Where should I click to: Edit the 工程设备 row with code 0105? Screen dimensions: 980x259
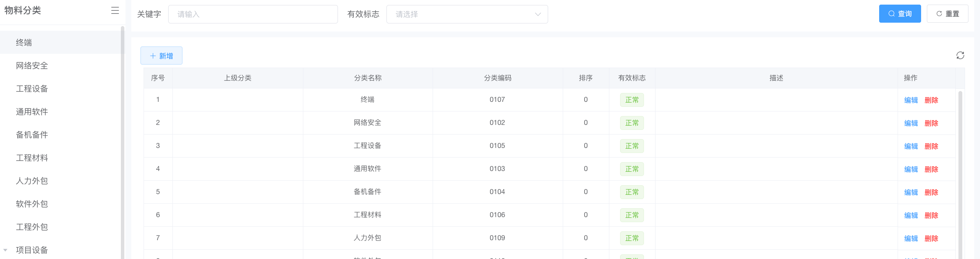[911, 146]
